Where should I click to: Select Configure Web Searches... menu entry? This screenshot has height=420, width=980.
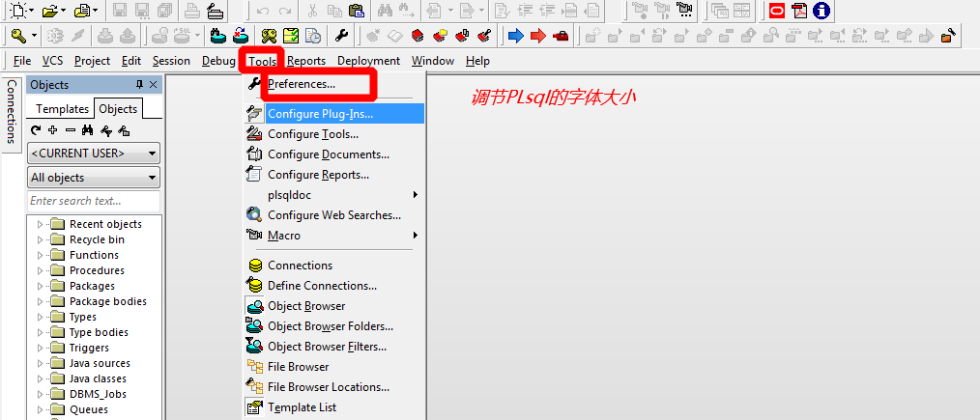coord(333,215)
